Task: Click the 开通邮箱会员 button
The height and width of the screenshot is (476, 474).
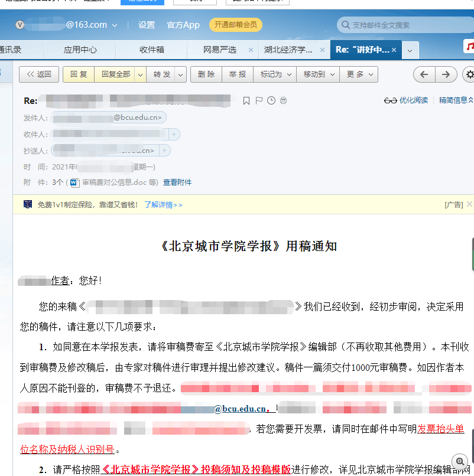Action: coord(235,25)
